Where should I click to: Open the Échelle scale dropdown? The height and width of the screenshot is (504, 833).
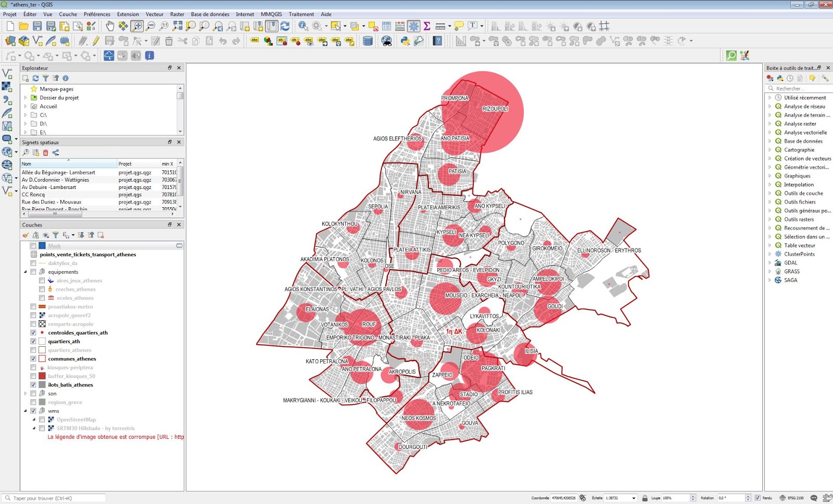[x=634, y=498]
